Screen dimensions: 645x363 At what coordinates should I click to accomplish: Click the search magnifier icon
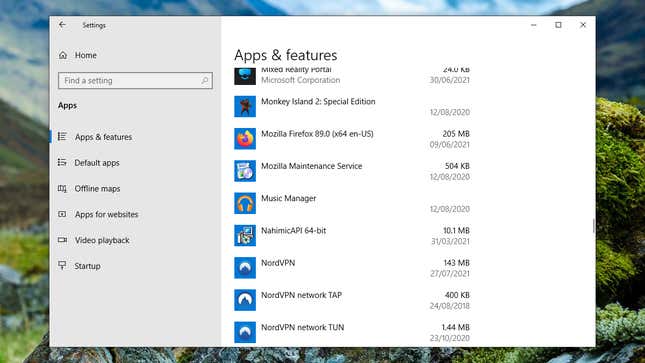point(205,80)
